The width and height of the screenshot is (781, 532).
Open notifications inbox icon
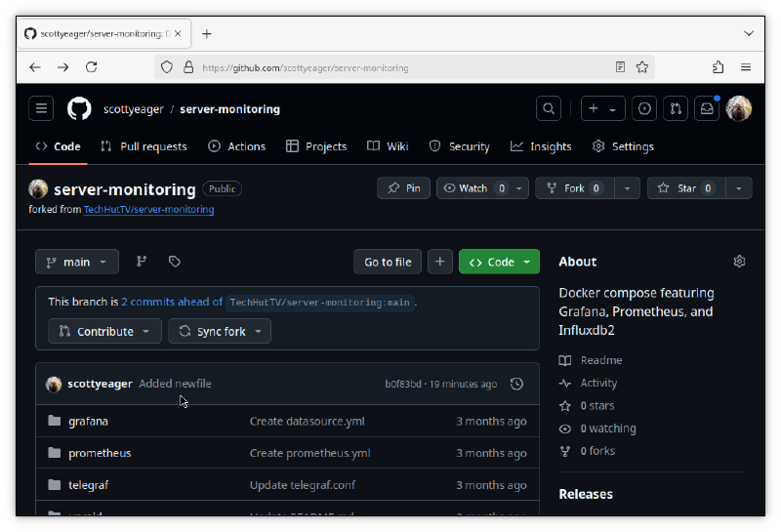click(x=705, y=109)
